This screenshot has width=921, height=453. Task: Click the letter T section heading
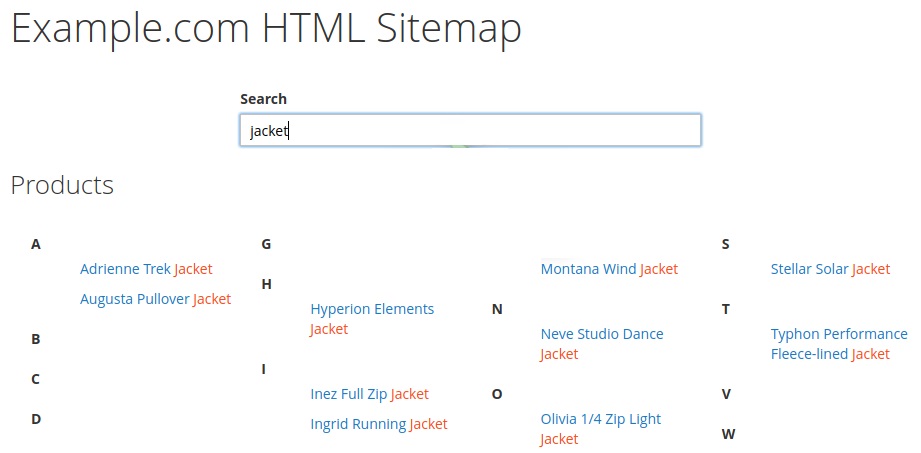pyautogui.click(x=725, y=309)
